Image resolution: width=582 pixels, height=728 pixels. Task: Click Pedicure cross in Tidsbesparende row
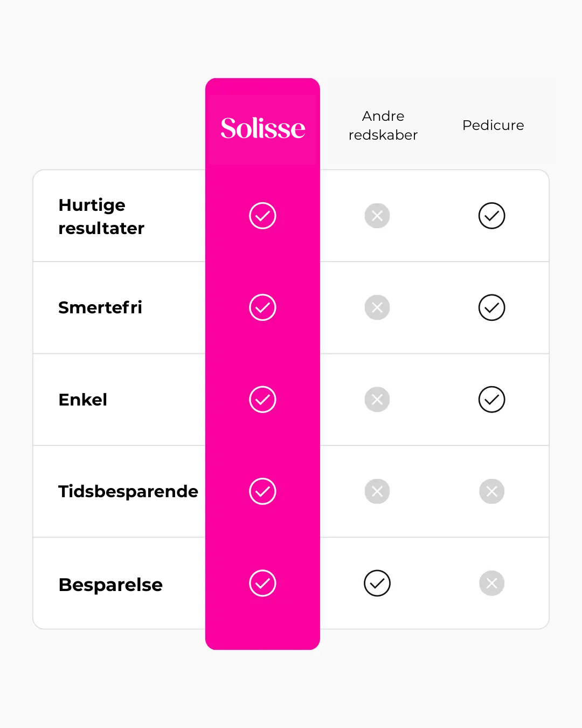pyautogui.click(x=491, y=491)
